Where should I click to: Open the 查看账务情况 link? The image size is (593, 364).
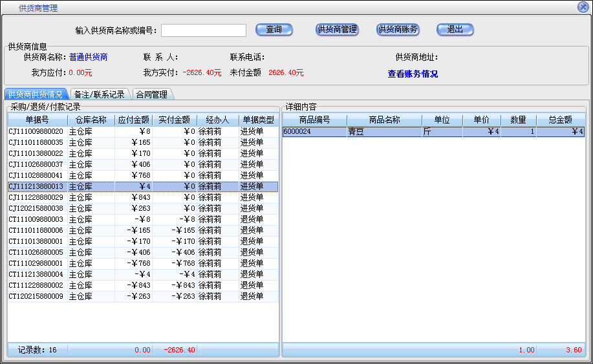[413, 74]
